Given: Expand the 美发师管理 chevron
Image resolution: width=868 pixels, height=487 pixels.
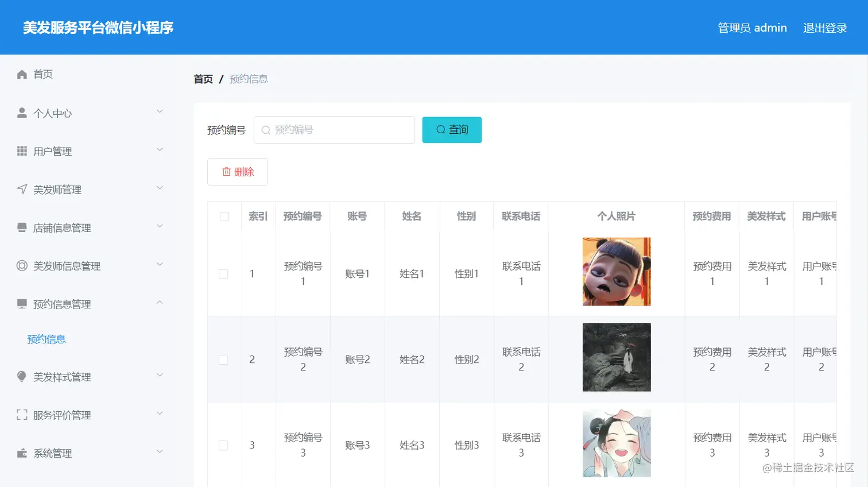Looking at the screenshot, I should [160, 188].
